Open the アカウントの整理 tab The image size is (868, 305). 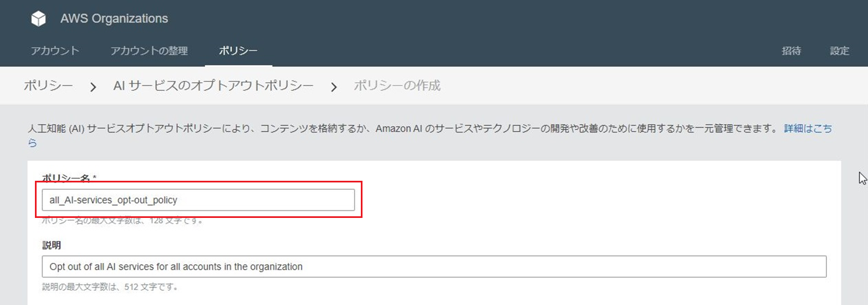(149, 51)
